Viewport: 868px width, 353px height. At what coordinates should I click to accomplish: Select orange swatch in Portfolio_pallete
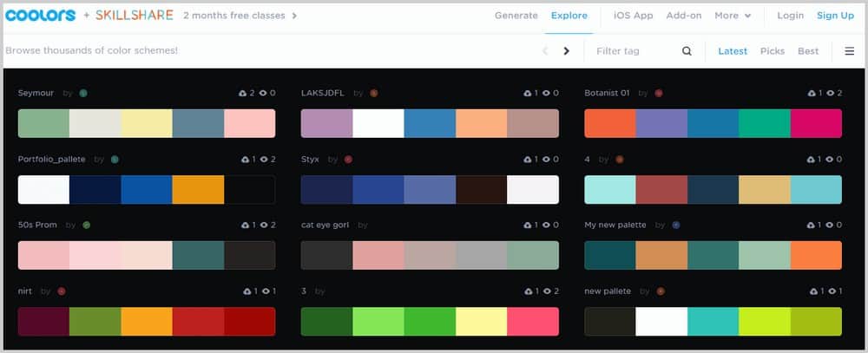[x=198, y=190]
